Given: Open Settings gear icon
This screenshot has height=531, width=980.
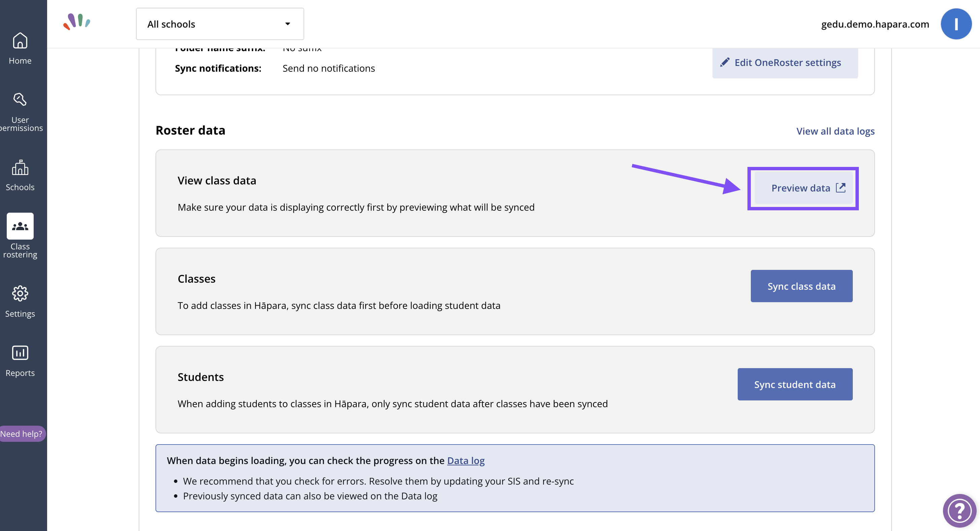Looking at the screenshot, I should coord(20,293).
